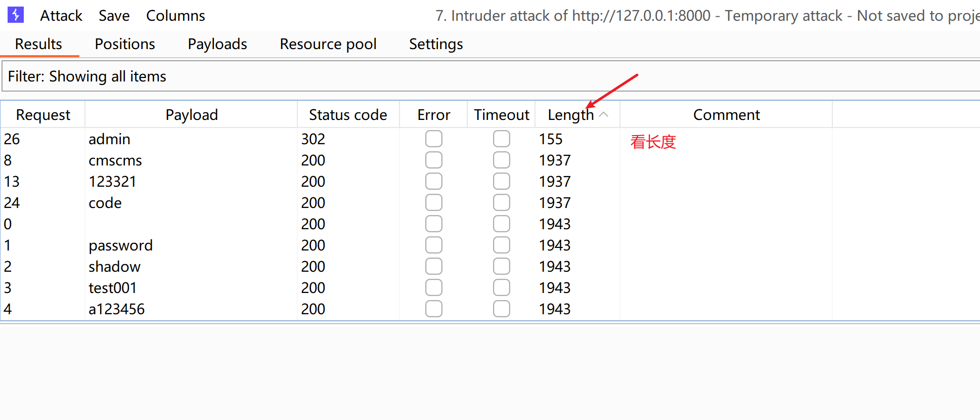The height and width of the screenshot is (420, 980).
Task: Switch to the Positions tab
Action: [x=125, y=44]
